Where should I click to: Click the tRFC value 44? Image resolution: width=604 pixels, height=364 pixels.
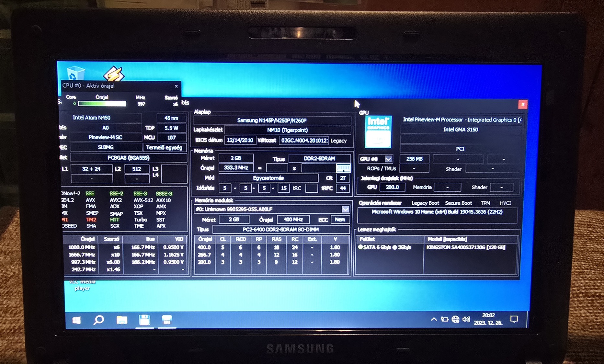[343, 188]
